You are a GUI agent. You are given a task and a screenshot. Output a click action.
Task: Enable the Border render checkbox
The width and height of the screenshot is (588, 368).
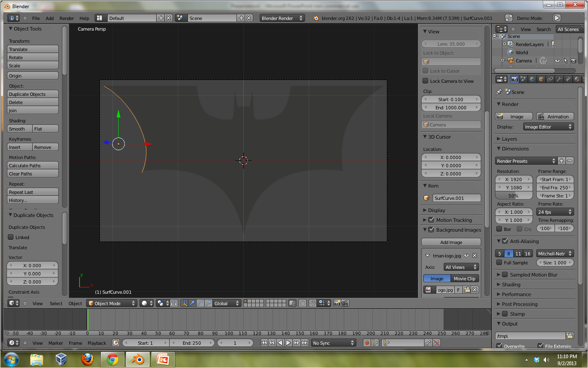499,229
